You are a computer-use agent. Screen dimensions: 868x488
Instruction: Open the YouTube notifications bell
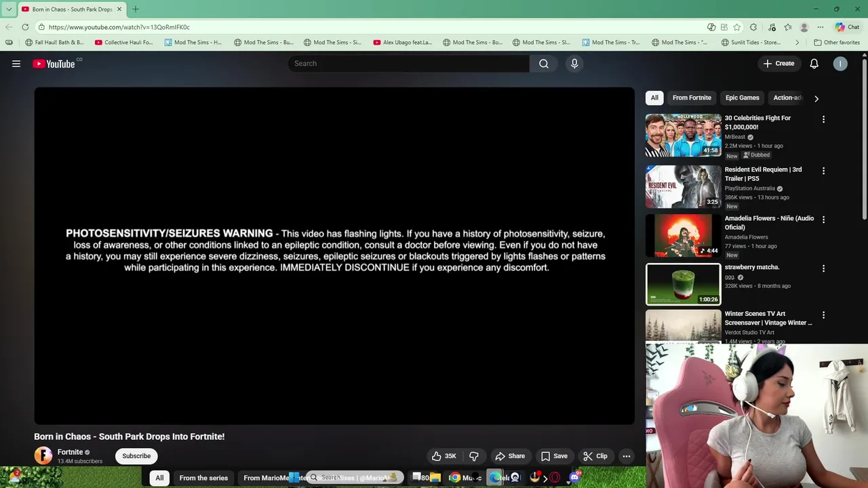[814, 64]
